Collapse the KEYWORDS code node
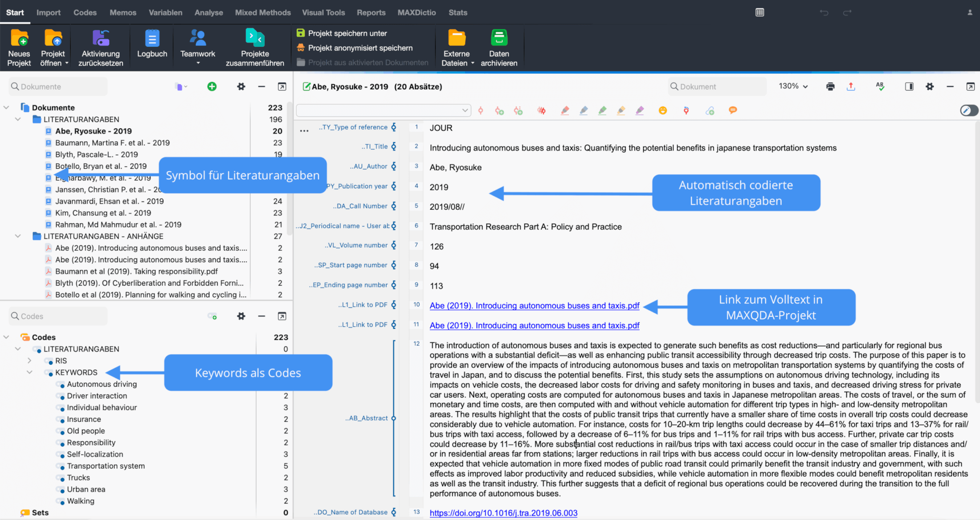This screenshot has width=980, height=520. click(29, 372)
